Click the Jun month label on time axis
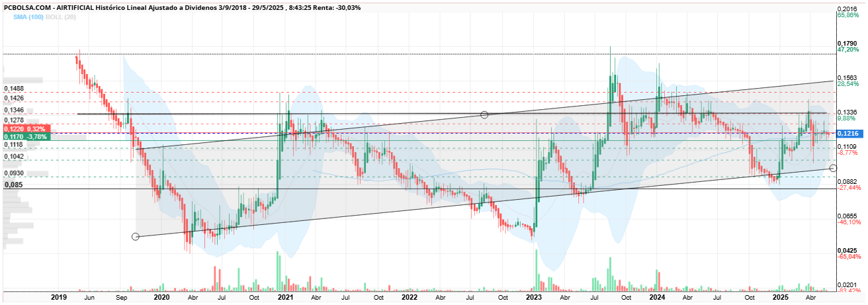 pyautogui.click(x=90, y=298)
